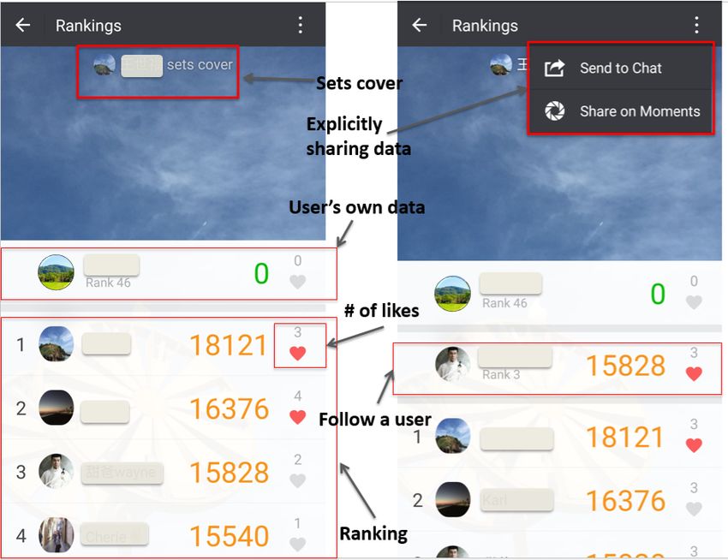
Task: Like the left Rank 46 entry heart
Action: coord(297,282)
